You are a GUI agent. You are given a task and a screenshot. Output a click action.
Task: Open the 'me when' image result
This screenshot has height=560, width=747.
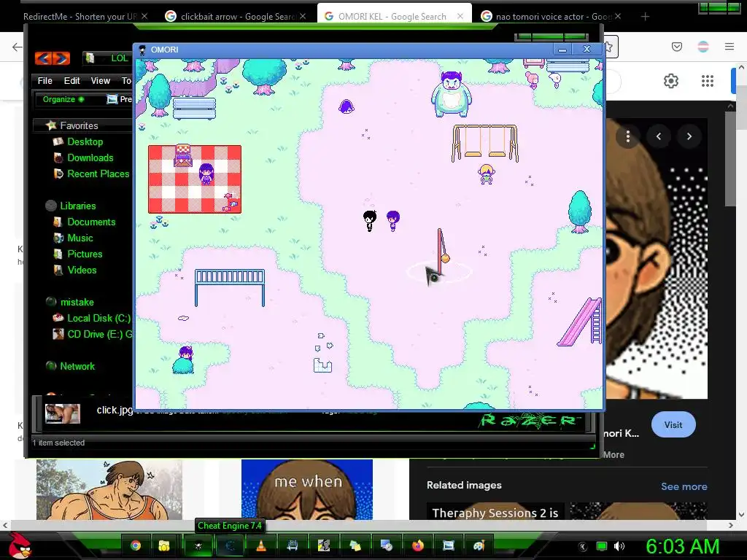307,489
